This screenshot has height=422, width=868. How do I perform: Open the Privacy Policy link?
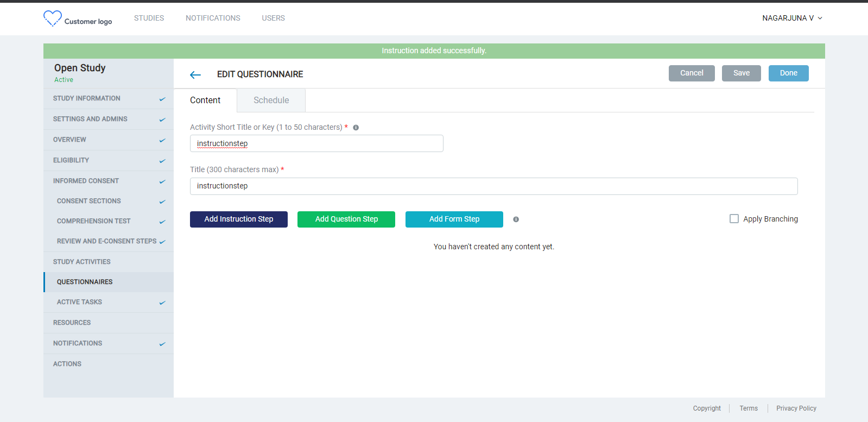pos(796,408)
